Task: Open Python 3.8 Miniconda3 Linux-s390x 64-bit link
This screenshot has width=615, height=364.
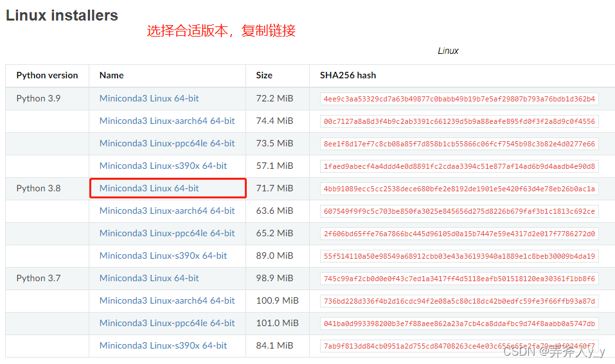Action: coord(163,256)
